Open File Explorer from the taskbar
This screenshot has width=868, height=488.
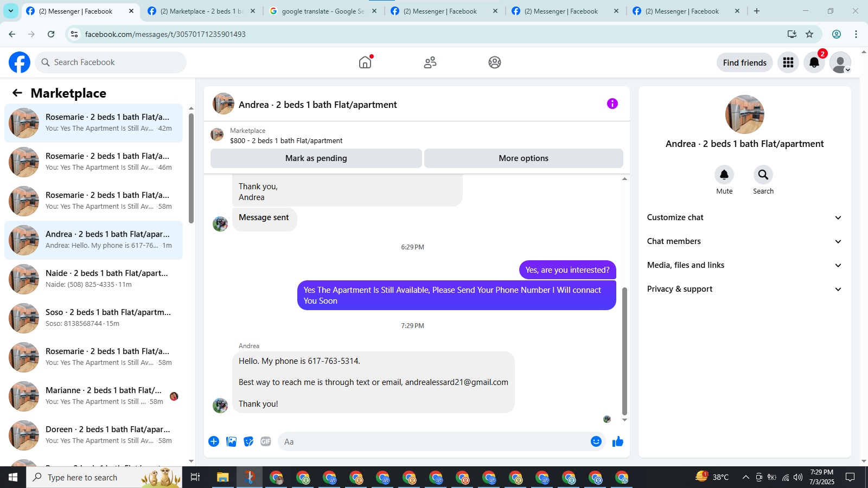point(223,477)
